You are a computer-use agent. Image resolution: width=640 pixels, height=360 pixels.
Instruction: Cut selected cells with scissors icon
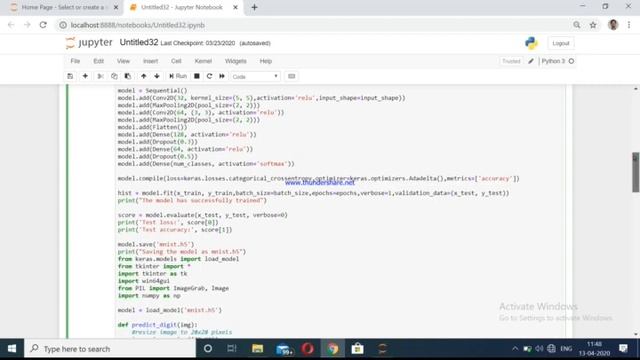100,76
